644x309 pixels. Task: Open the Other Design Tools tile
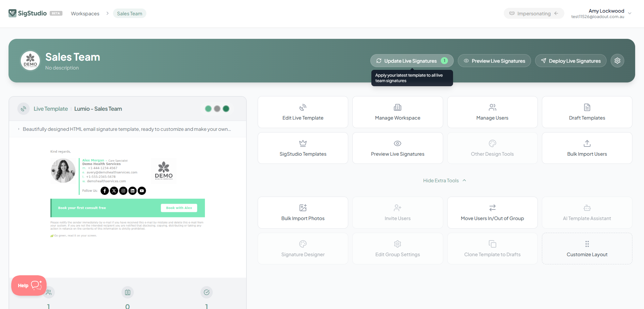click(492, 148)
